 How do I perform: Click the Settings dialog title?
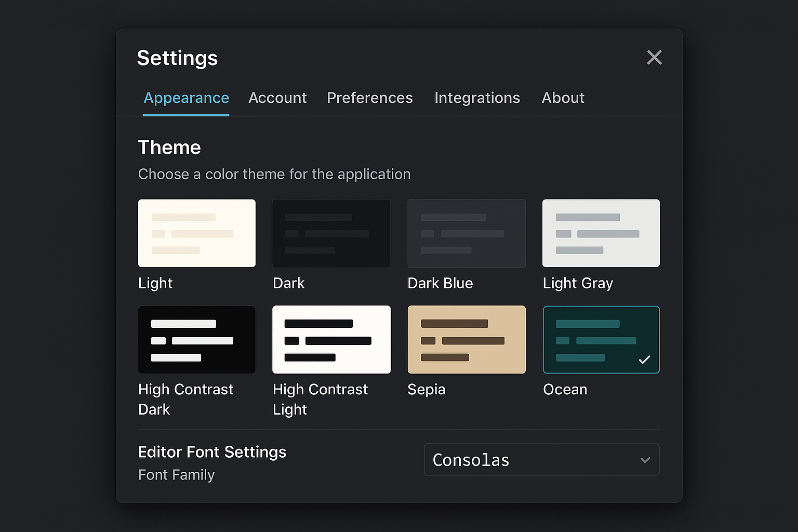pyautogui.click(x=177, y=58)
